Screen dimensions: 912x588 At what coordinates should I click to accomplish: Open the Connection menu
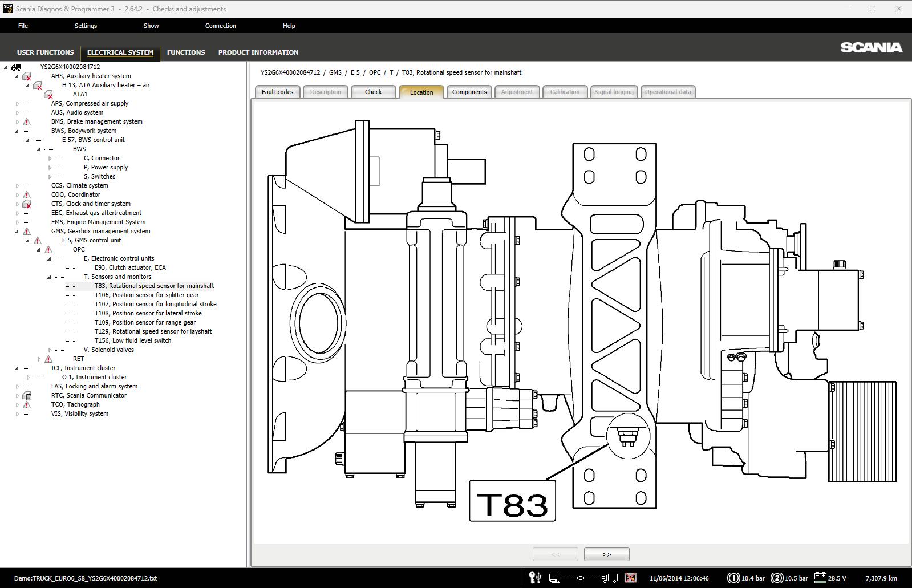point(221,26)
